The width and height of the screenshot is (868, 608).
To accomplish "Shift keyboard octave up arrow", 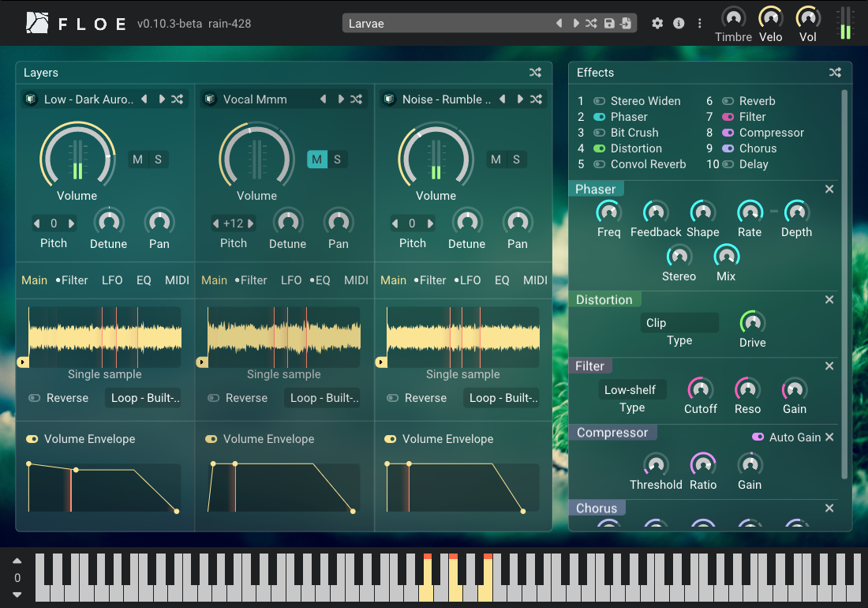I will pyautogui.click(x=17, y=561).
